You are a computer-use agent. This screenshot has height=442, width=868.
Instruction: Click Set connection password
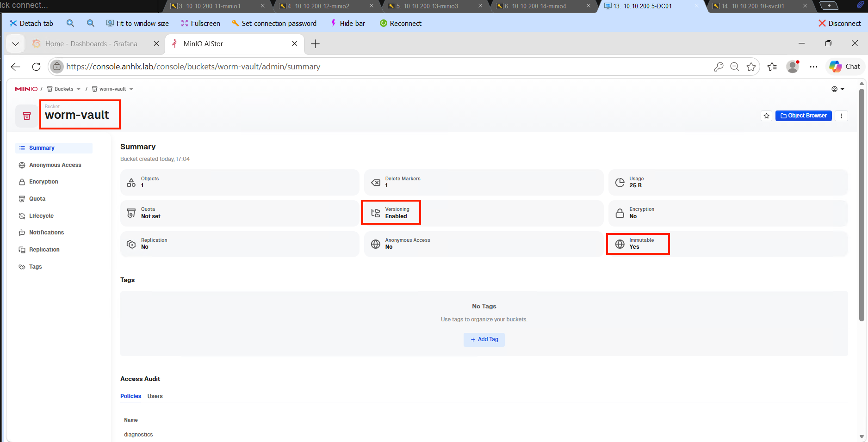274,23
